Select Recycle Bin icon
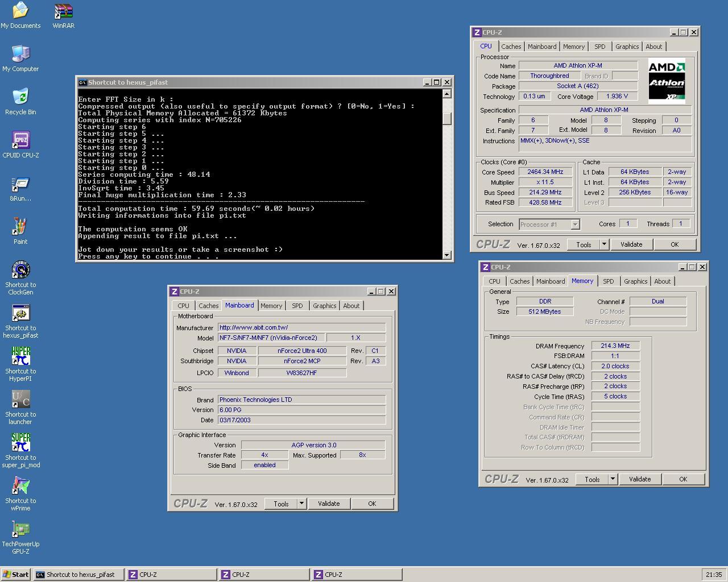Viewport: 728px width, 582px height. point(20,102)
